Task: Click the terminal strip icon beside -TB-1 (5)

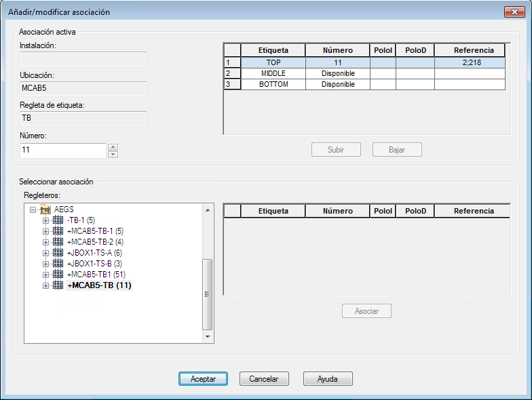Action: coord(58,220)
